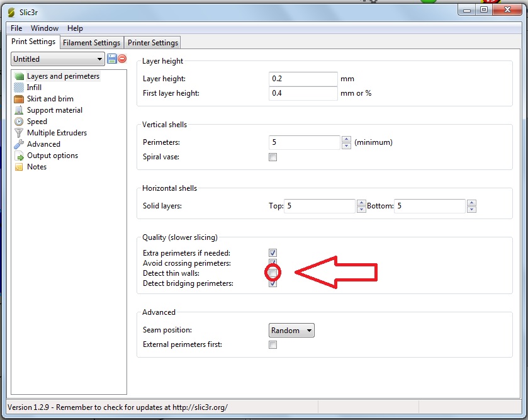Select Output options in the sidebar
The width and height of the screenshot is (528, 420).
click(52, 156)
